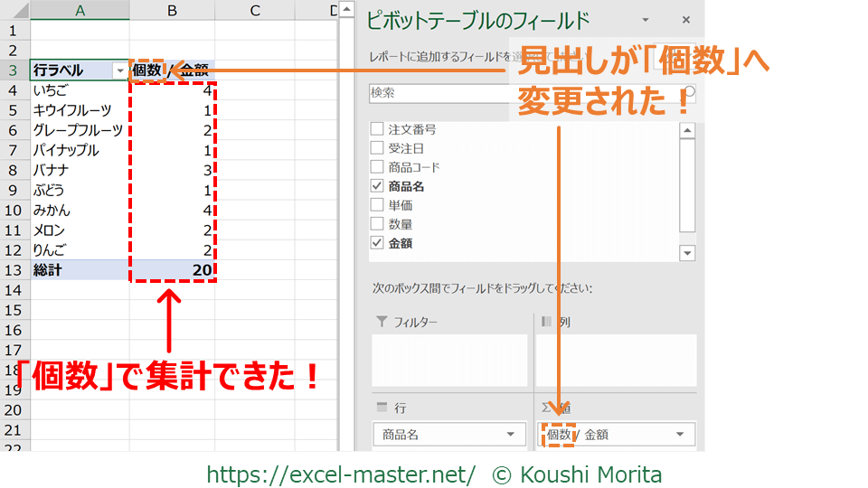Click the 総計 total cell
This screenshot has width=868, height=488.
coord(79,269)
